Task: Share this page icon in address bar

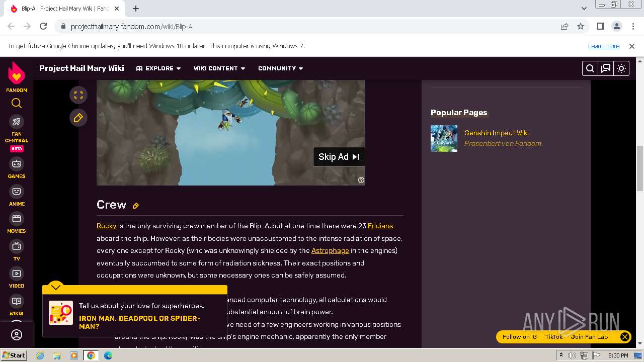Action: [565, 26]
